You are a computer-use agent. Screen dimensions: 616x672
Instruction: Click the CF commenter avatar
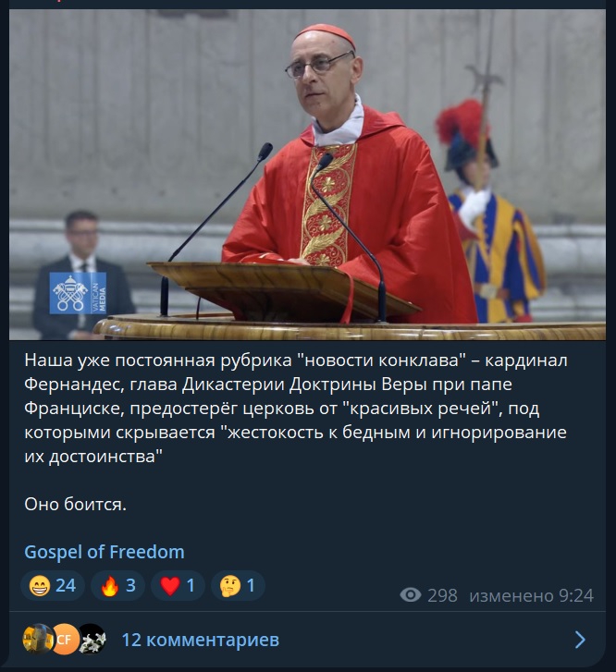point(65,640)
